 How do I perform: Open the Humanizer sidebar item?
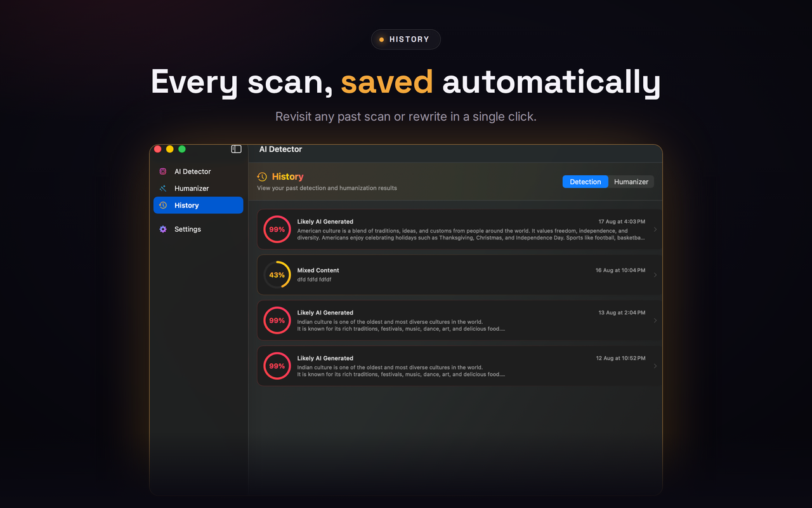tap(198, 189)
